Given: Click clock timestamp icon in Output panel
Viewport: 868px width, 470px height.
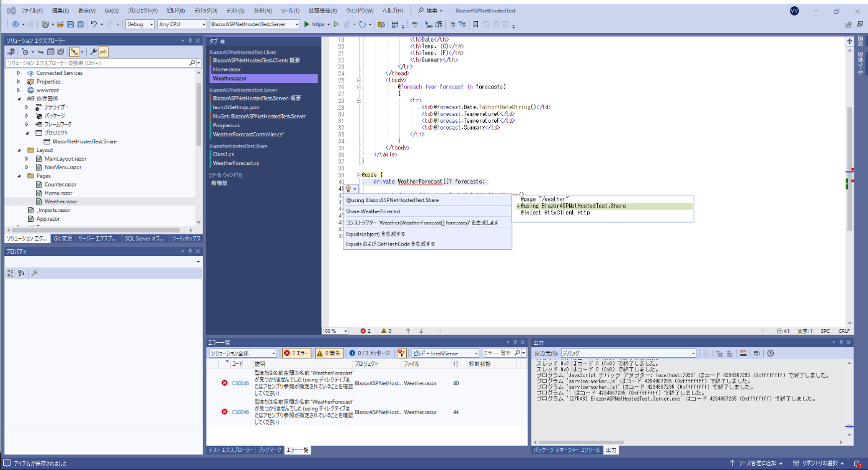Looking at the screenshot, I should [771, 353].
